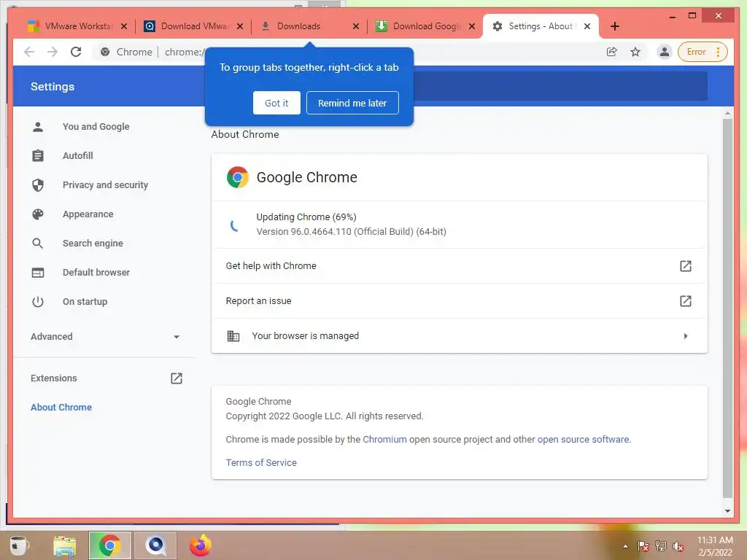Open Privacy and security settings
The image size is (747, 560).
pos(104,184)
